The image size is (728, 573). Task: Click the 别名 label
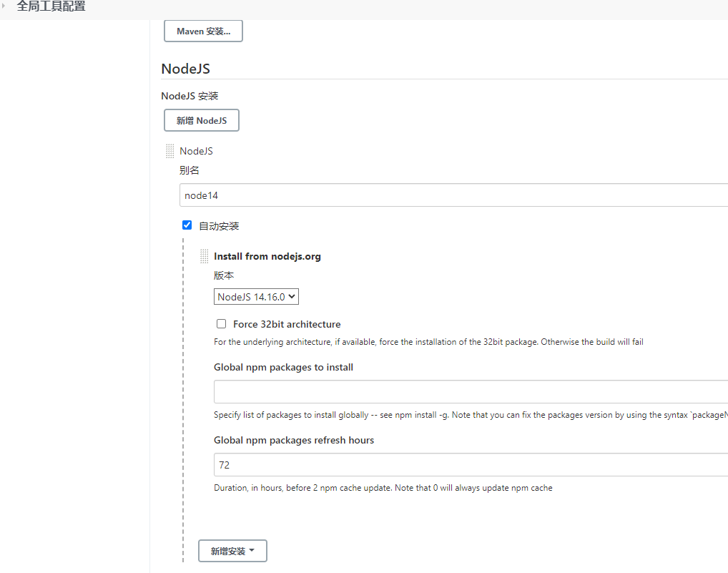tap(190, 170)
